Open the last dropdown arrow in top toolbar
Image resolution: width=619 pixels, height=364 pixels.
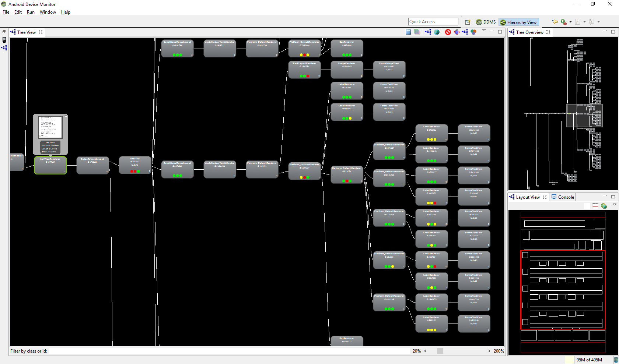point(598,22)
